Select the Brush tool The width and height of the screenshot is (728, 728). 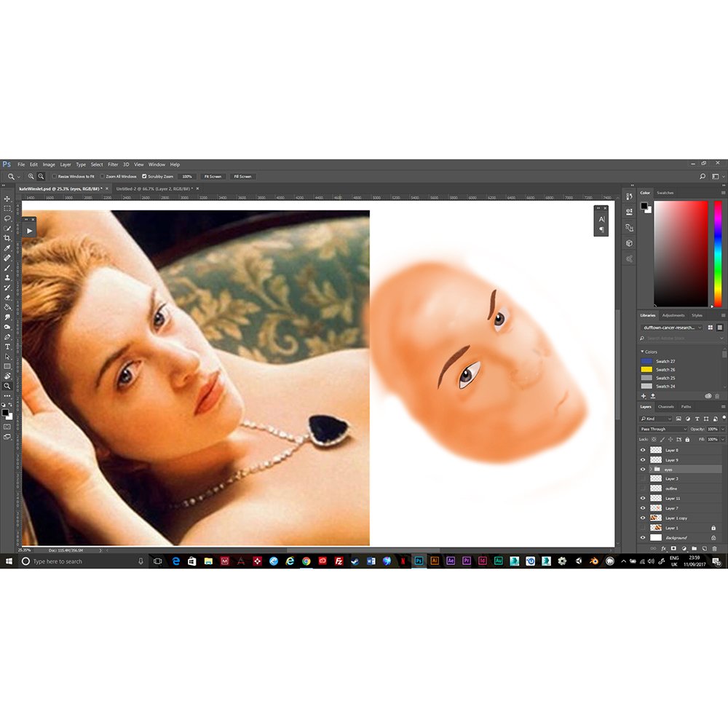(x=7, y=268)
